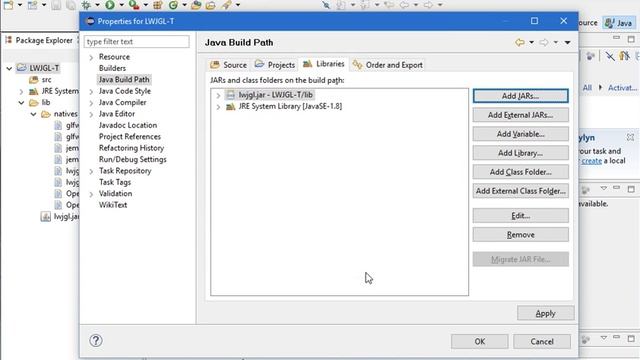
Task: Expand JRE System Library entry in build path list
Action: click(x=218, y=107)
